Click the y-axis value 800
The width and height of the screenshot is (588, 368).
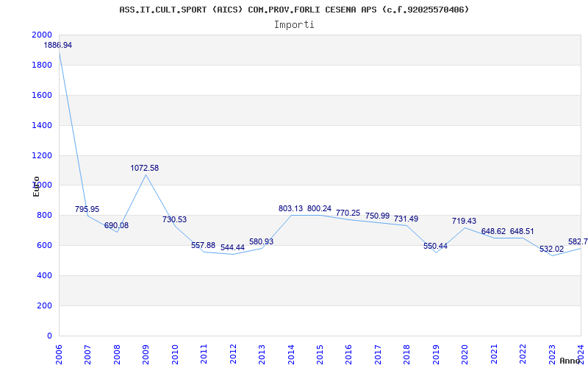[45, 216]
